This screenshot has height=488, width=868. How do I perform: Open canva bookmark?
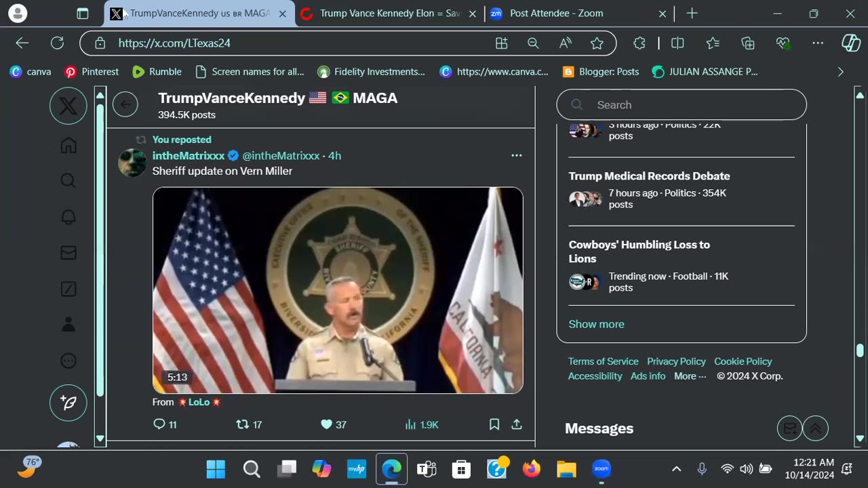click(x=31, y=71)
